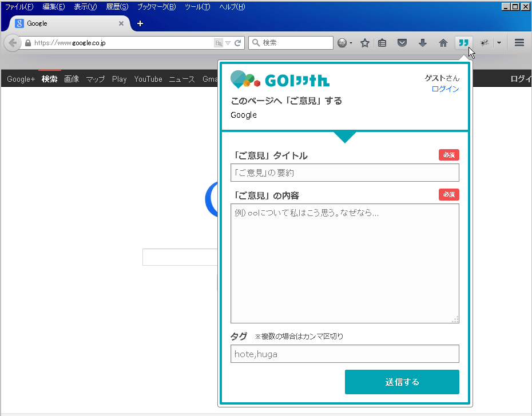
Task: Click ニュース in the Google nav bar
Action: pos(182,79)
